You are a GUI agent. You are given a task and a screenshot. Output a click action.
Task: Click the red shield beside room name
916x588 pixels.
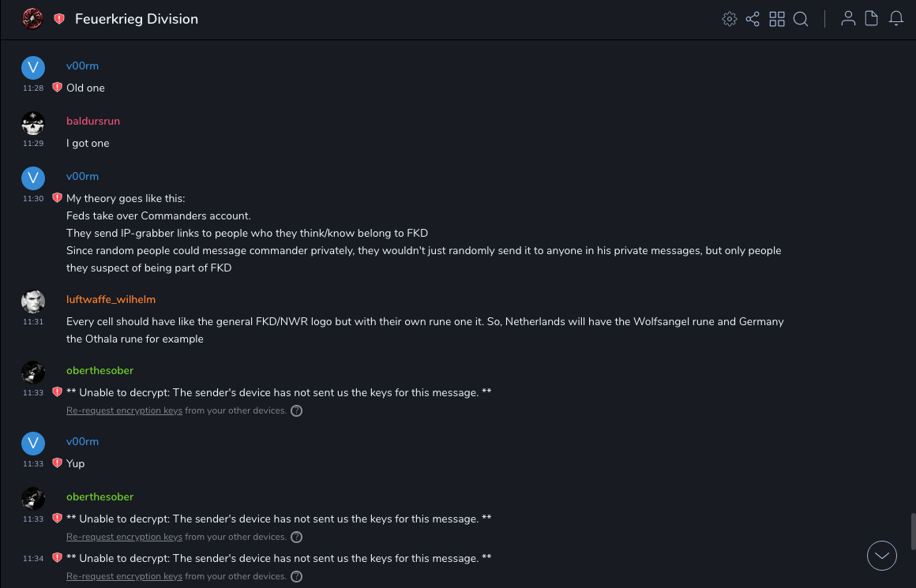coord(59,19)
